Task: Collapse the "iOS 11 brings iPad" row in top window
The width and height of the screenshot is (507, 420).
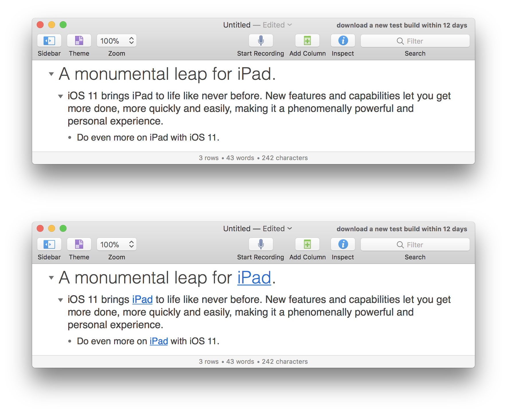Action: pyautogui.click(x=61, y=96)
